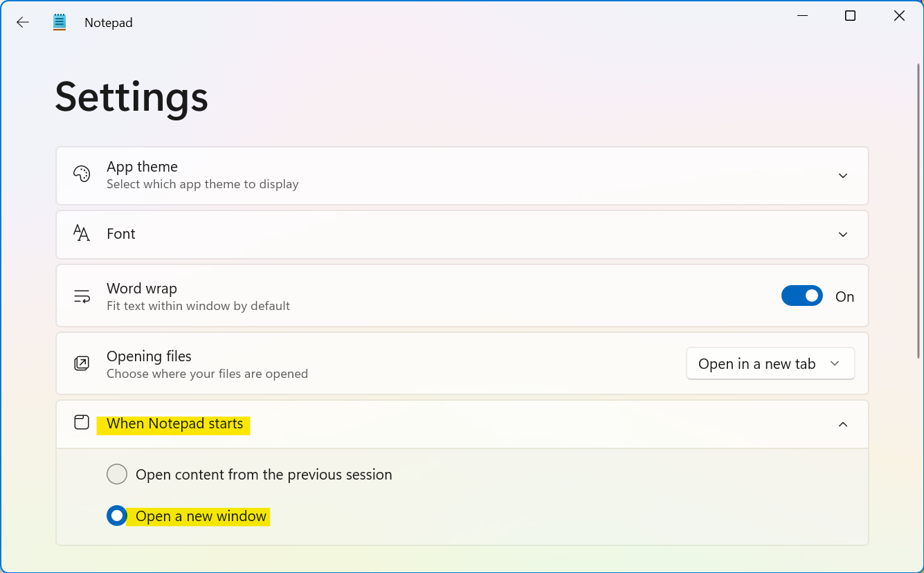
Task: Click the Opening files icon
Action: 82,363
